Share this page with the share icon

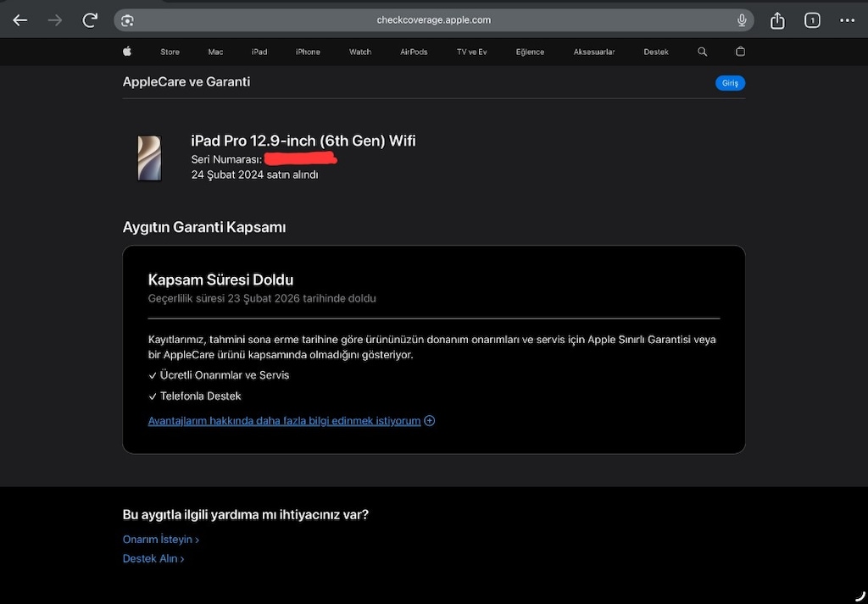[x=777, y=20]
